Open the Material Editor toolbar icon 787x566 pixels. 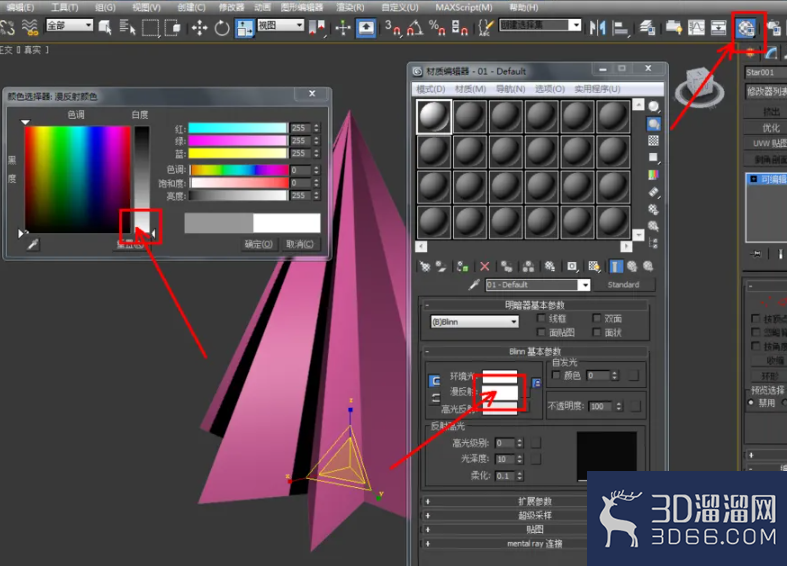click(745, 28)
